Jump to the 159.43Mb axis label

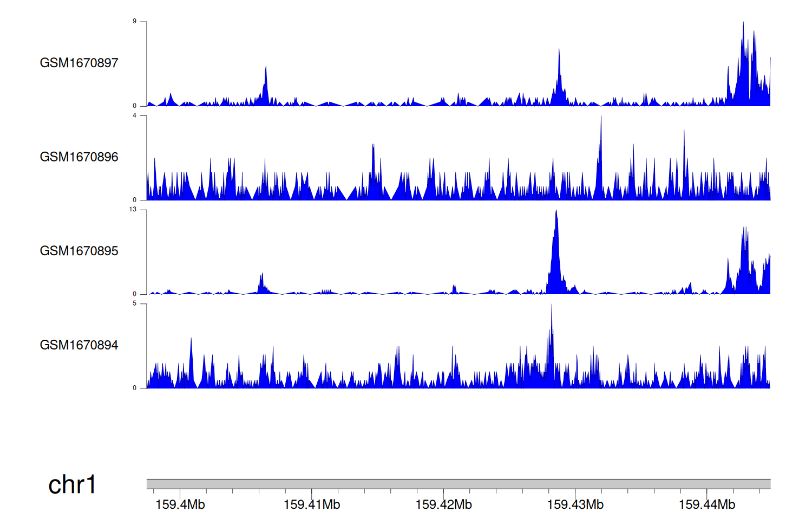pos(575,504)
